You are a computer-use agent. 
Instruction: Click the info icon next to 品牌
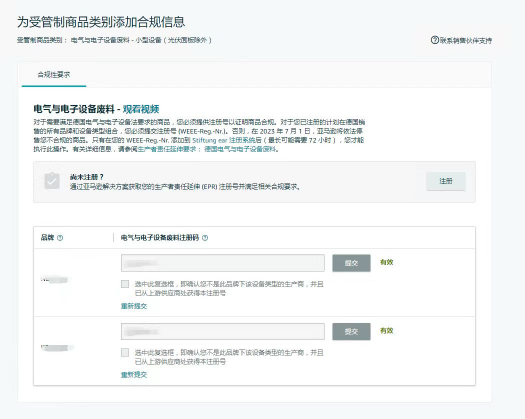[60, 238]
